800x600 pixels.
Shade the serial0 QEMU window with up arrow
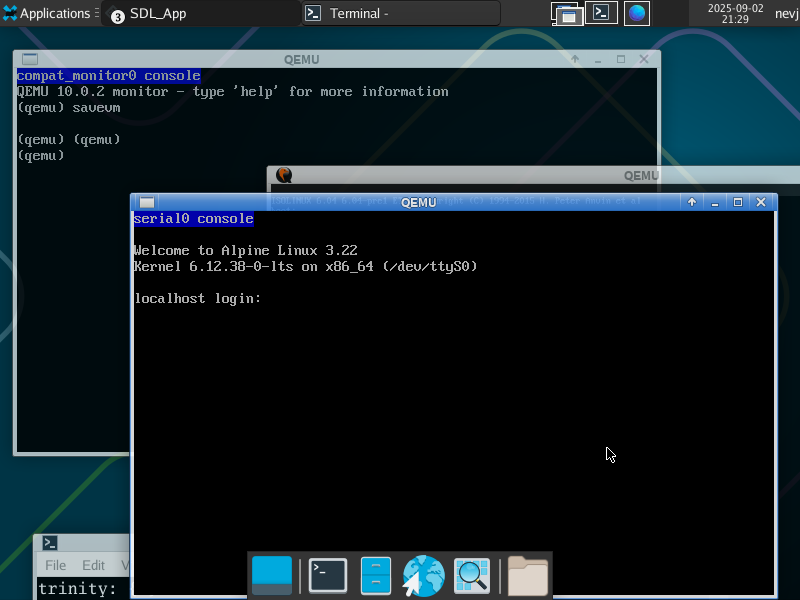(692, 202)
